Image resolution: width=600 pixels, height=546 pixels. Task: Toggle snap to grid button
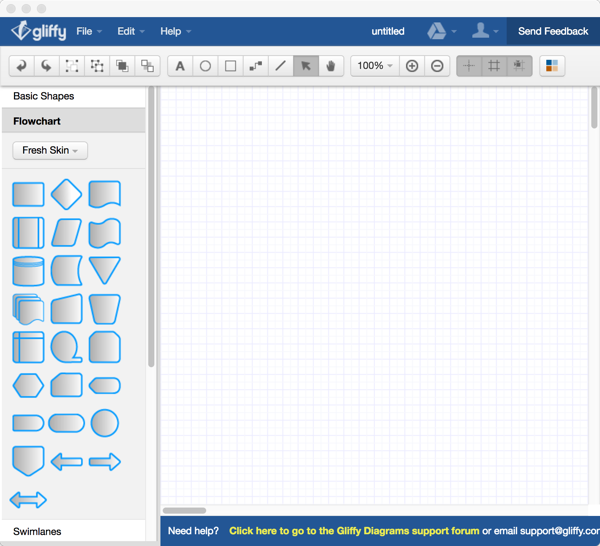[x=519, y=66]
